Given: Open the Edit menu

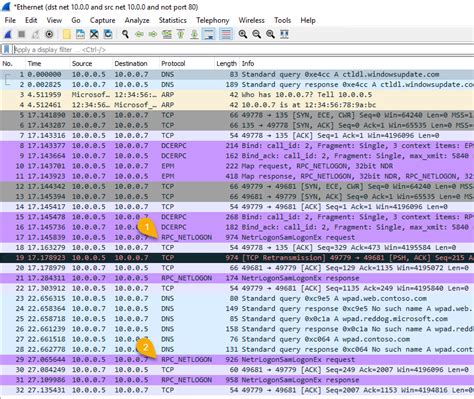Looking at the screenshot, I should coord(31,20).
